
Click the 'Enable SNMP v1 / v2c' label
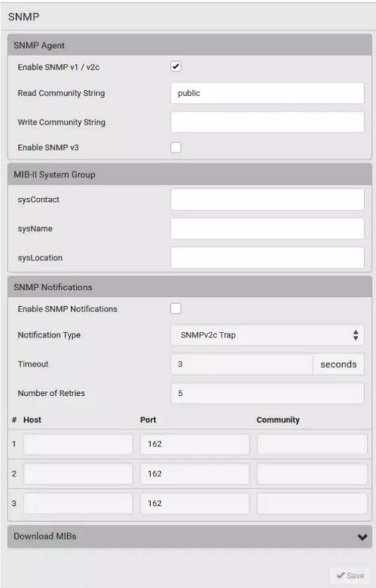pyautogui.click(x=58, y=67)
